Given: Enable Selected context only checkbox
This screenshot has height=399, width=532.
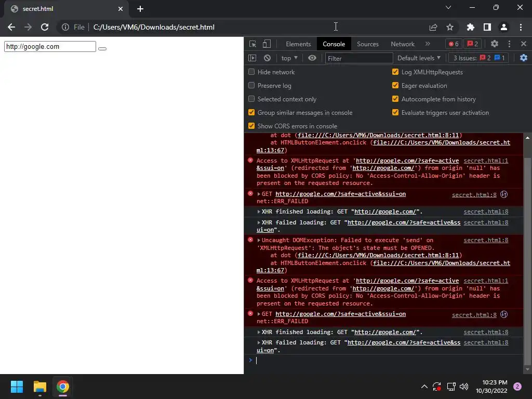Looking at the screenshot, I should click(251, 99).
